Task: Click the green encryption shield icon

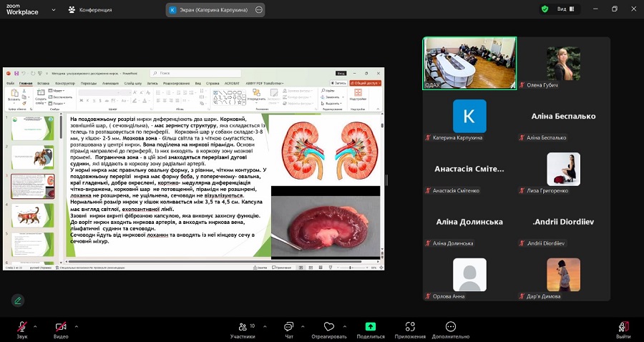Action: click(545, 9)
